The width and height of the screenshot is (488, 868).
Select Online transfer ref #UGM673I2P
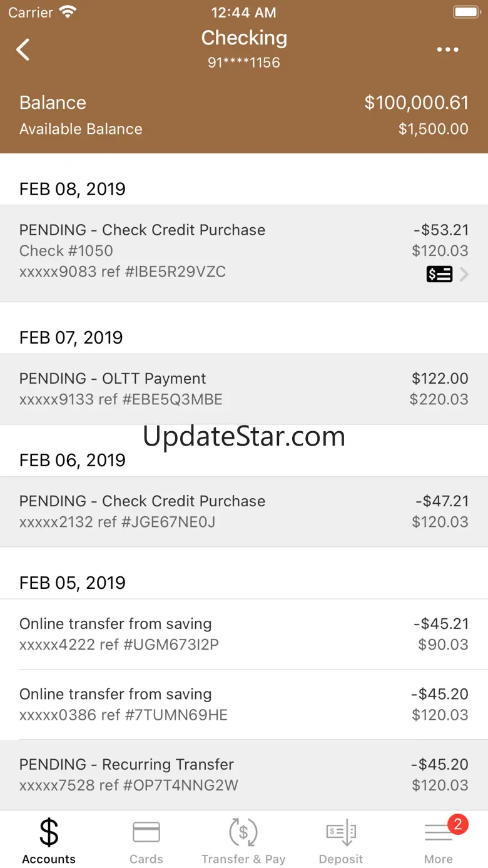click(x=244, y=634)
